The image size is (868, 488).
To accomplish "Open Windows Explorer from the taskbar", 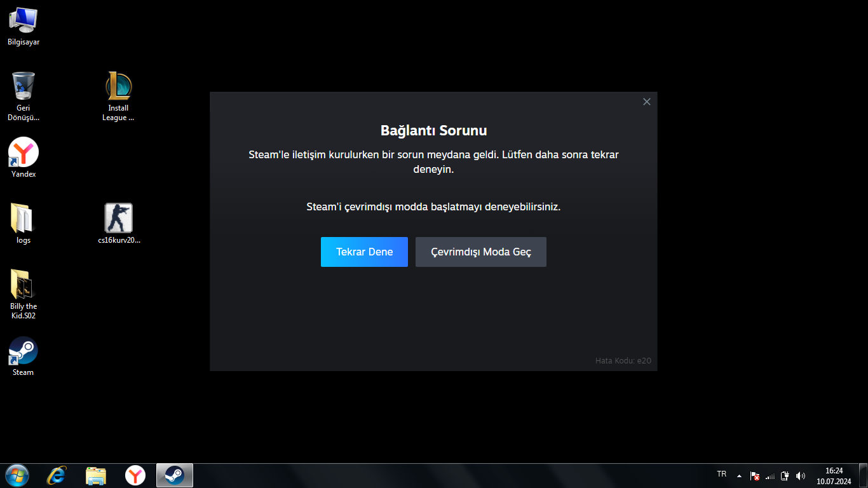I will (x=96, y=475).
